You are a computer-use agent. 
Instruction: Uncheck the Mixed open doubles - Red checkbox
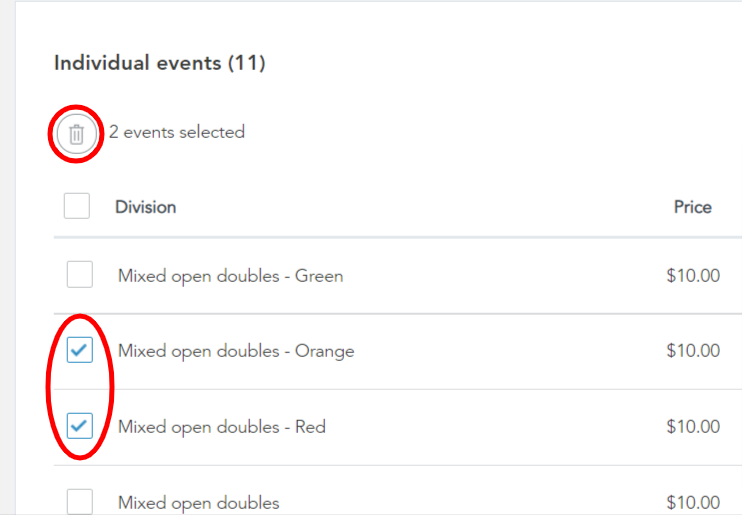pos(80,426)
